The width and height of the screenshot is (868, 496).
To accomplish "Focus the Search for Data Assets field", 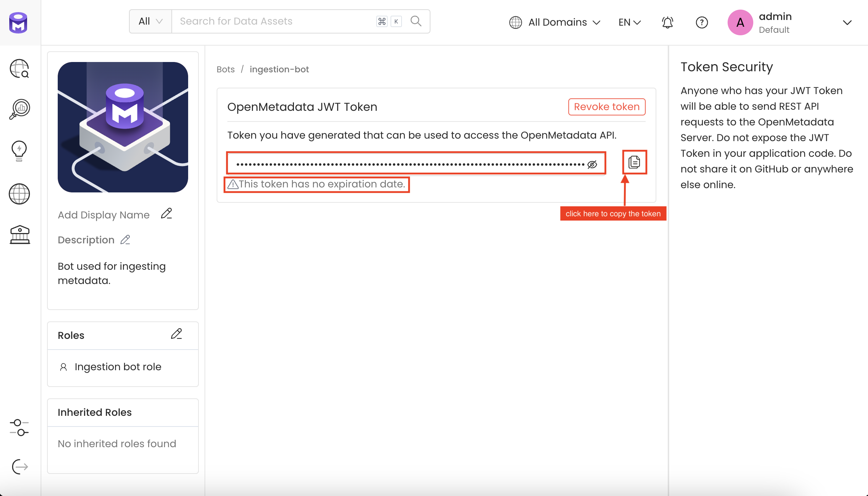I will pyautogui.click(x=274, y=21).
